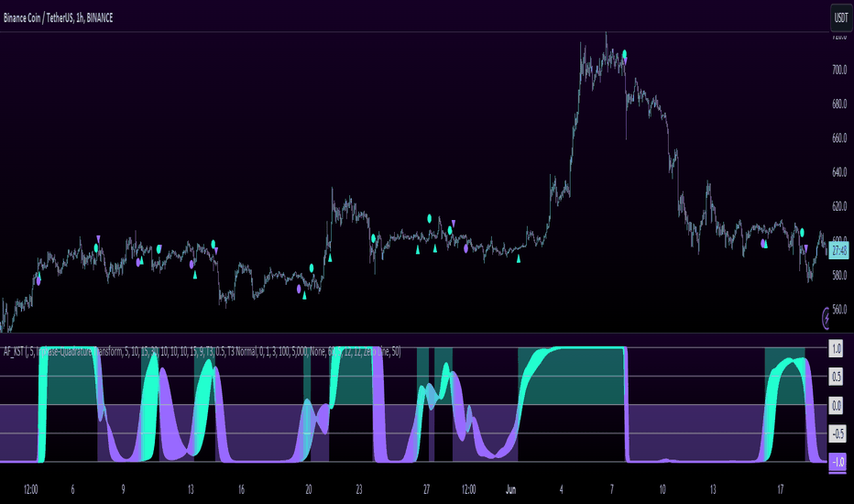Click the 0.0 zero line scale label
The image size is (854, 504).
(x=836, y=405)
